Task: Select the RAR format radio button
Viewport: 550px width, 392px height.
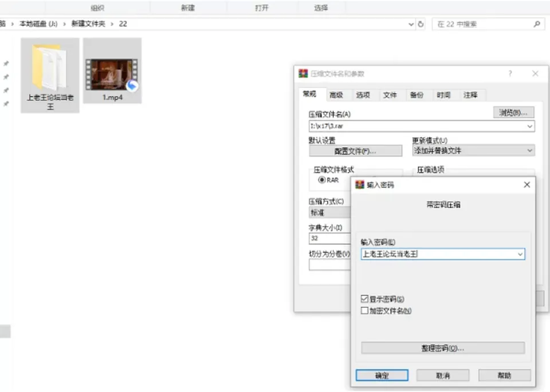Action: tap(321, 180)
